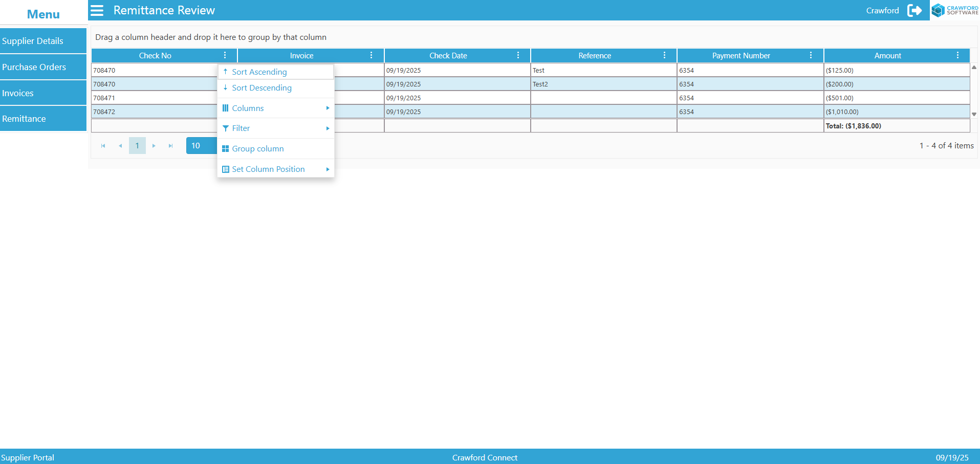Expand the Columns submenu
Screen dimensions: 980x464
(x=275, y=108)
